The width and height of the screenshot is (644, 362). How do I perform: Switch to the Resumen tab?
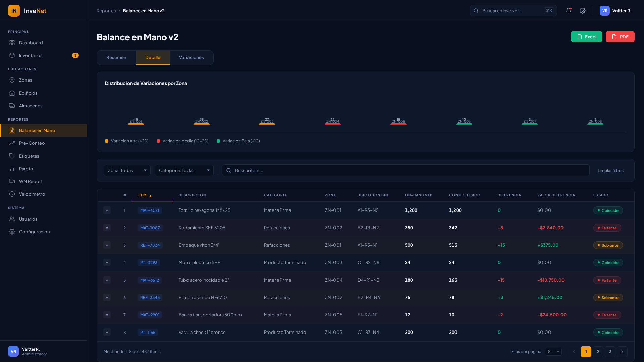tap(116, 57)
